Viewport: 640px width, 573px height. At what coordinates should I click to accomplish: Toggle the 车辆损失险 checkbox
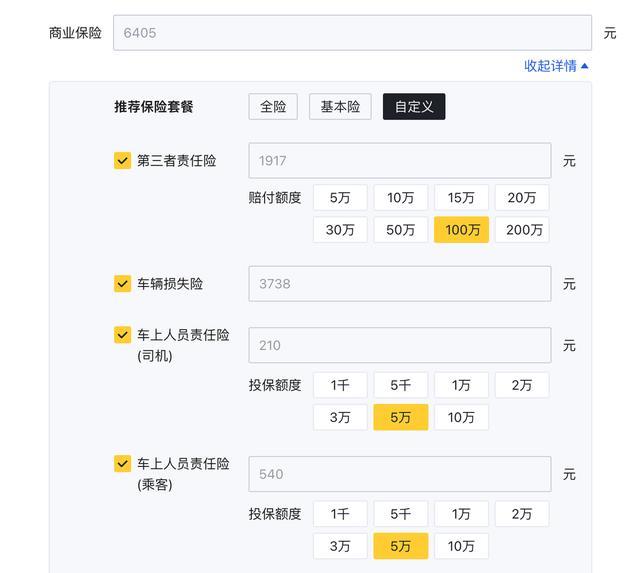pyautogui.click(x=123, y=284)
